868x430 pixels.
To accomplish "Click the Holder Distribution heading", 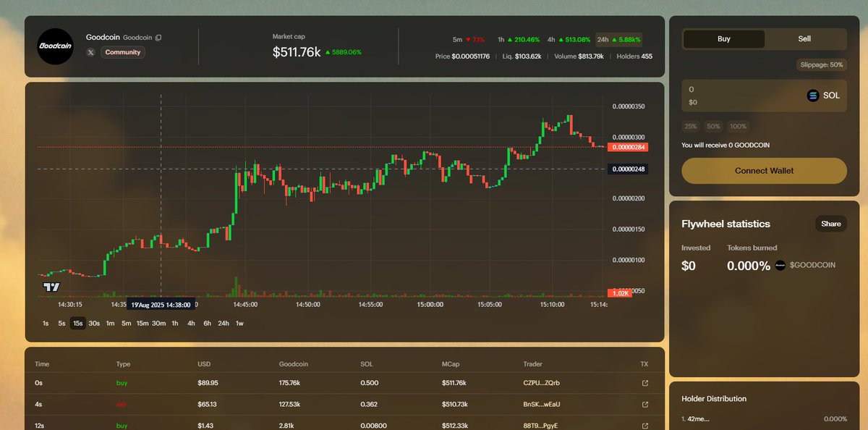I will 714,399.
